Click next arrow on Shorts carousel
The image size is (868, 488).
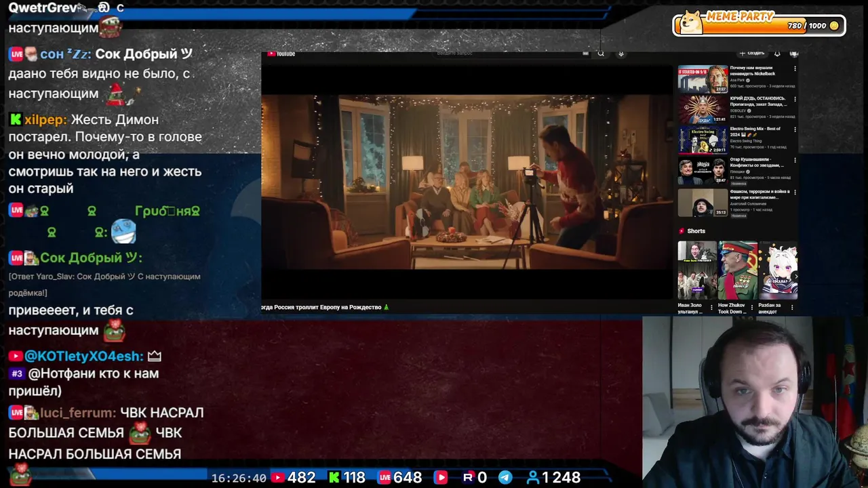click(795, 276)
